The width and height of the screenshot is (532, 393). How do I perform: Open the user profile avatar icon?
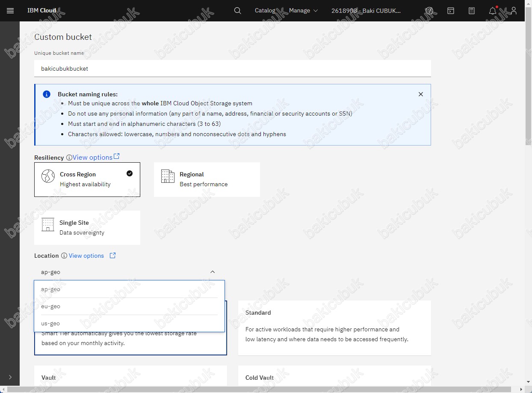click(x=514, y=11)
